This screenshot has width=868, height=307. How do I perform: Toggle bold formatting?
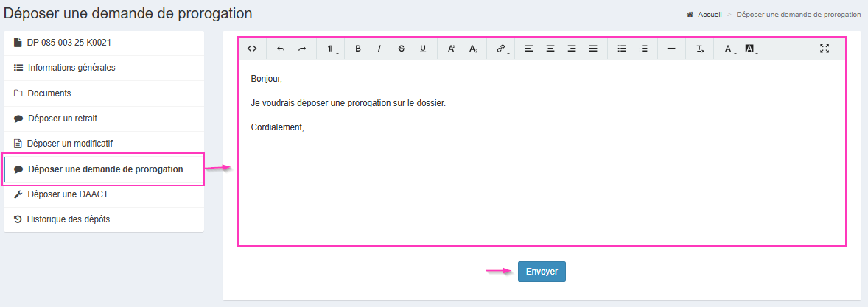click(358, 49)
